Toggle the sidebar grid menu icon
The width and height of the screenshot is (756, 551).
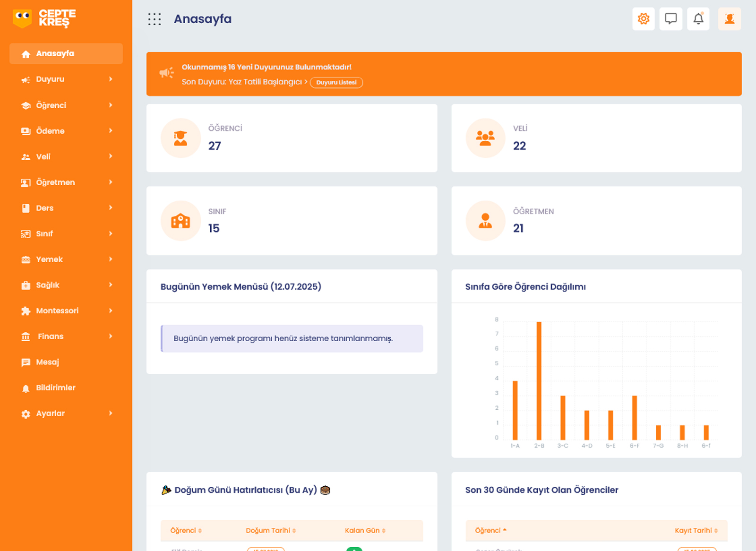pyautogui.click(x=155, y=19)
